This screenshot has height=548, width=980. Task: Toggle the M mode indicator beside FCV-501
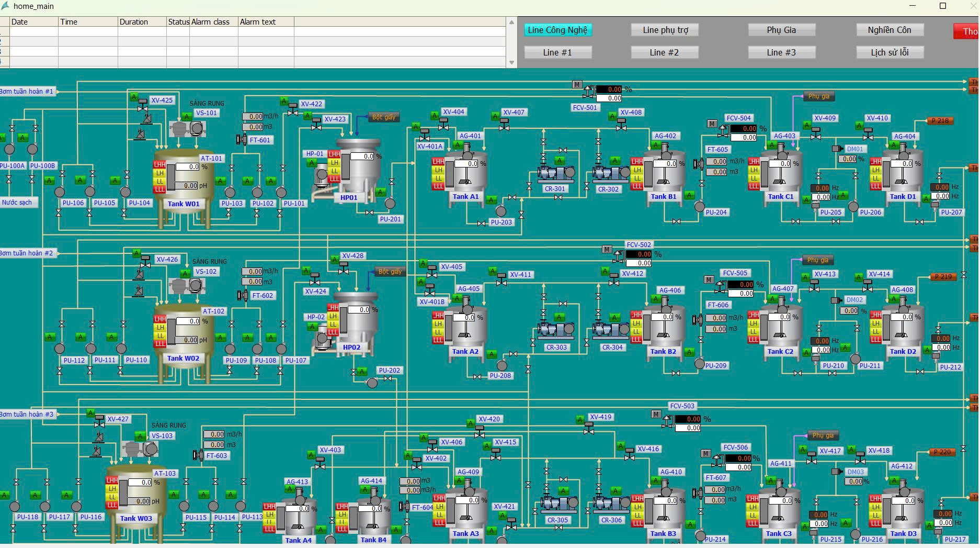tap(577, 84)
